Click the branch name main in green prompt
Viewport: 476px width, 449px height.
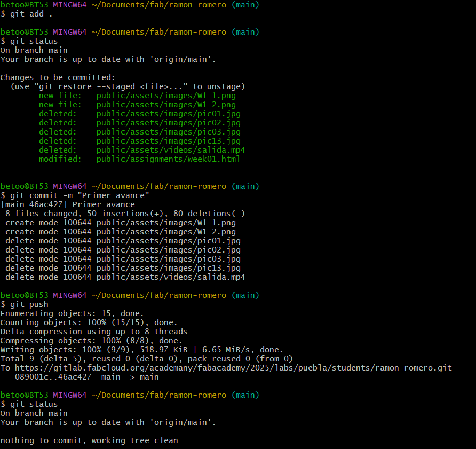coord(245,4)
